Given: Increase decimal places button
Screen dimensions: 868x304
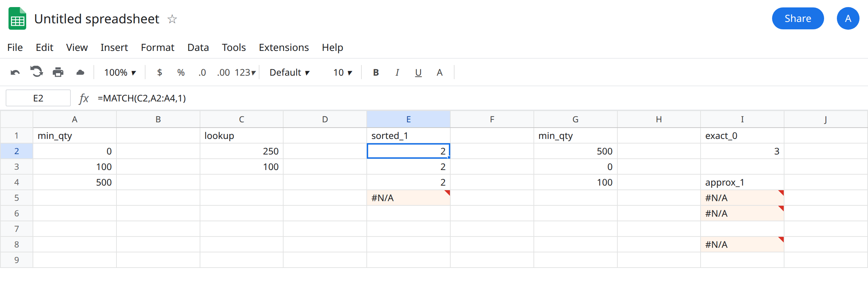Looking at the screenshot, I should tap(223, 72).
